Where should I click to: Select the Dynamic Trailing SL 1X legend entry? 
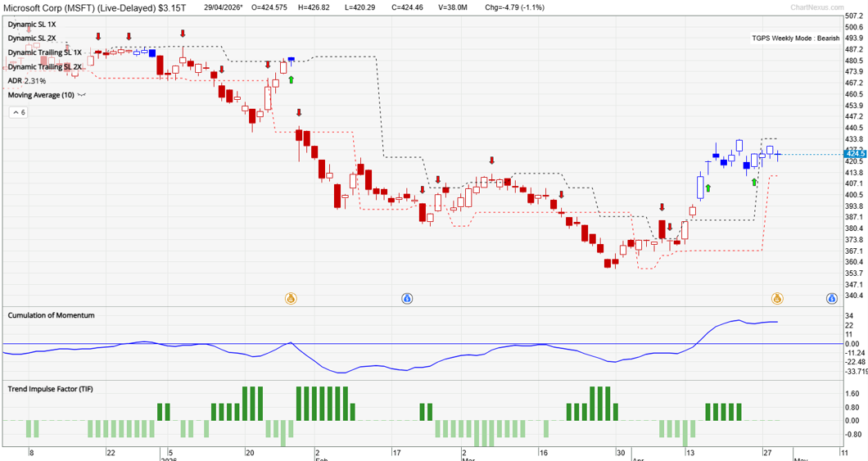pyautogui.click(x=44, y=52)
